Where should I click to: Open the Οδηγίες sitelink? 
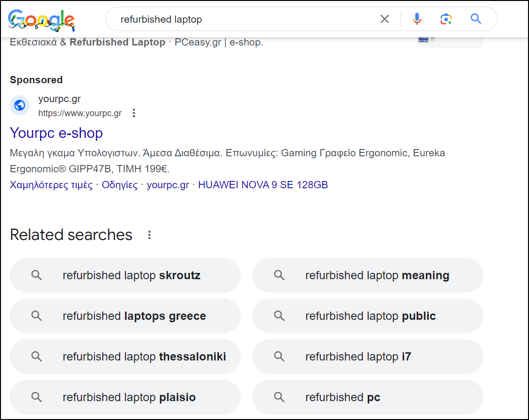[x=120, y=185]
